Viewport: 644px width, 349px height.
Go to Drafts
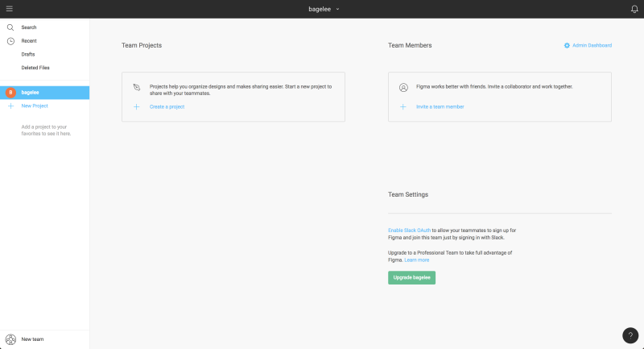(28, 54)
